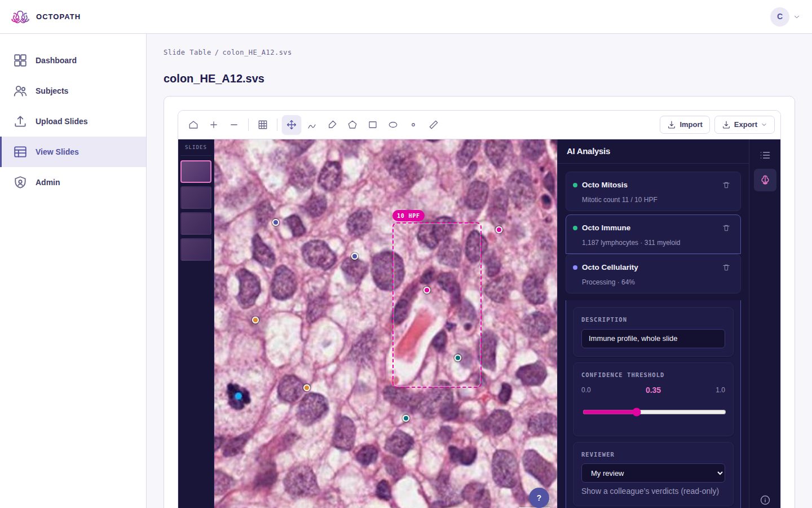Select the Octo Mitosis analysis card

click(x=653, y=192)
